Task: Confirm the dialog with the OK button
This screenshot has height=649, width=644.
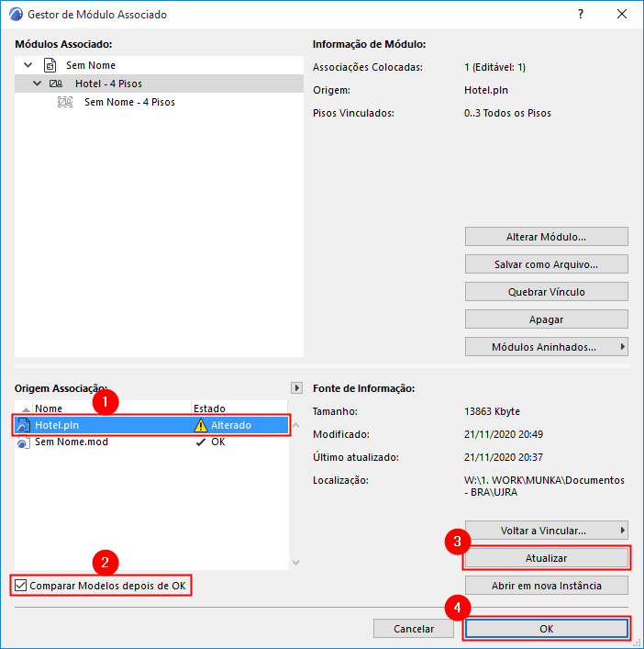Action: click(547, 629)
